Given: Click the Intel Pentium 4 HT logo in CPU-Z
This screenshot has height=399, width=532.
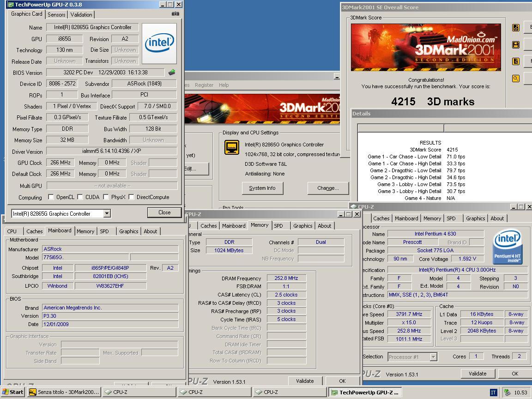Looking at the screenshot, I should (508, 247).
